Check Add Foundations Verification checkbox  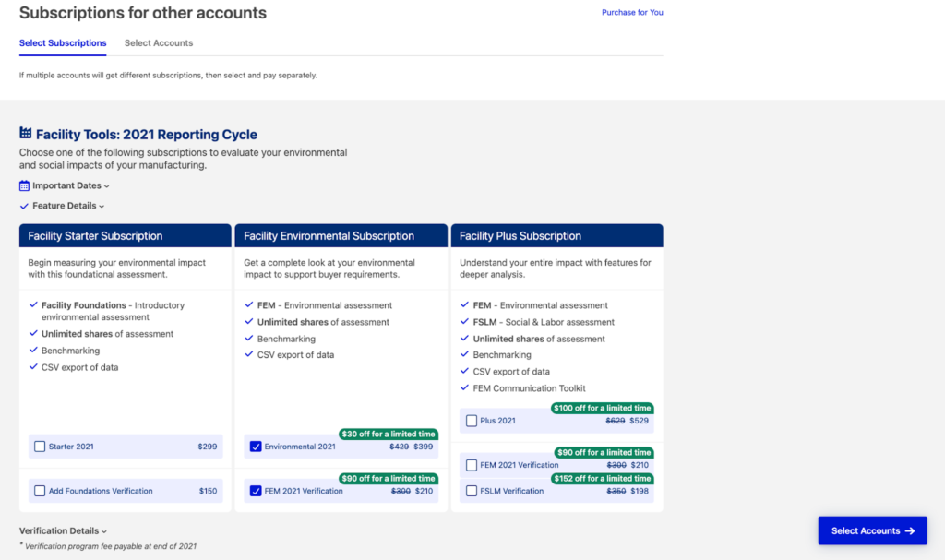tap(40, 491)
